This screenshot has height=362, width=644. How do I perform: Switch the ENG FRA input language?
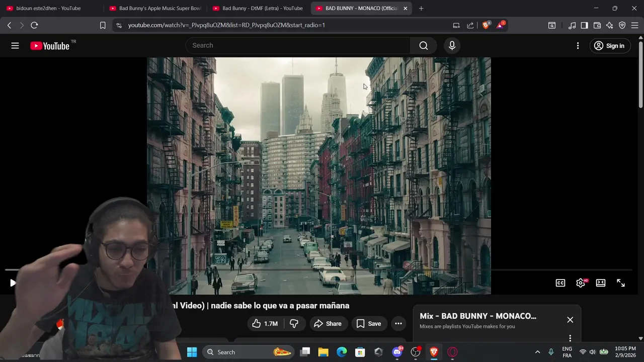567,352
